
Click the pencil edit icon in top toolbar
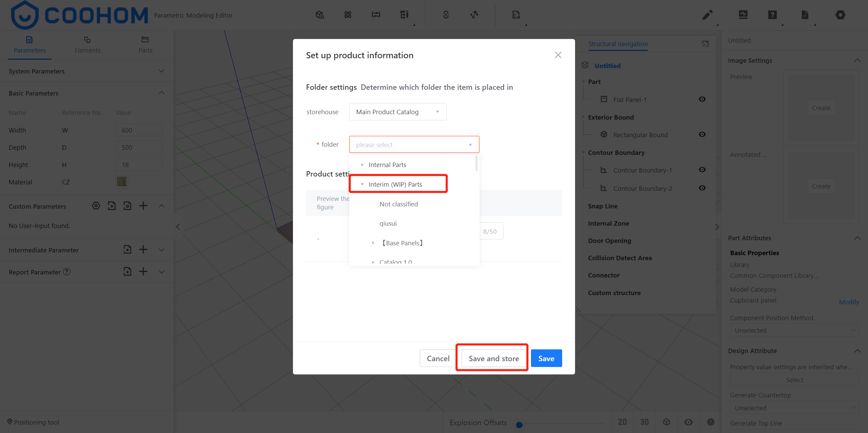[707, 15]
